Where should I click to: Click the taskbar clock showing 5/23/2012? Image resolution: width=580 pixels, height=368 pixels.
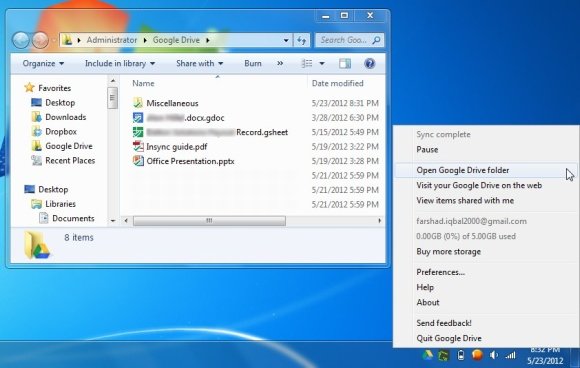point(545,356)
